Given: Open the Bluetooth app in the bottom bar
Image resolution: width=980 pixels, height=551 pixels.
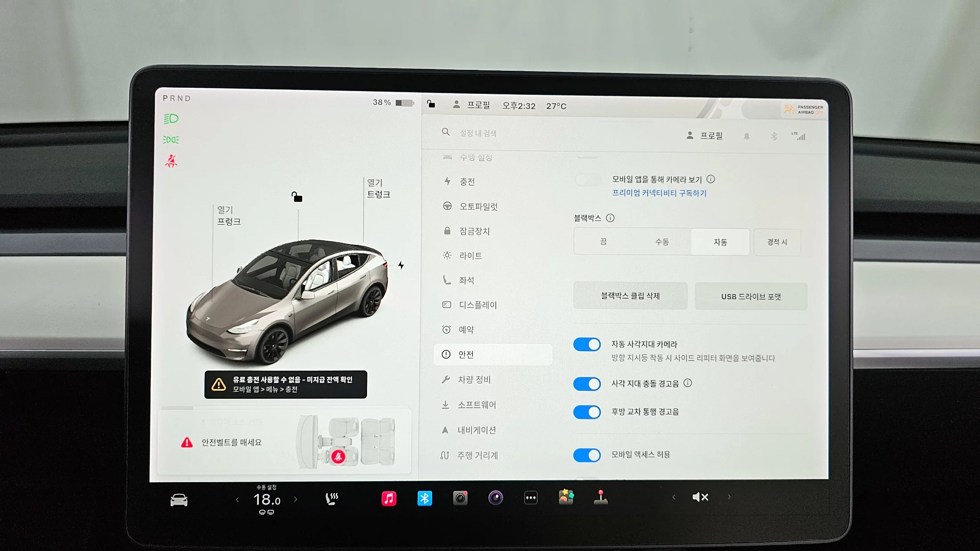Looking at the screenshot, I should 425,498.
